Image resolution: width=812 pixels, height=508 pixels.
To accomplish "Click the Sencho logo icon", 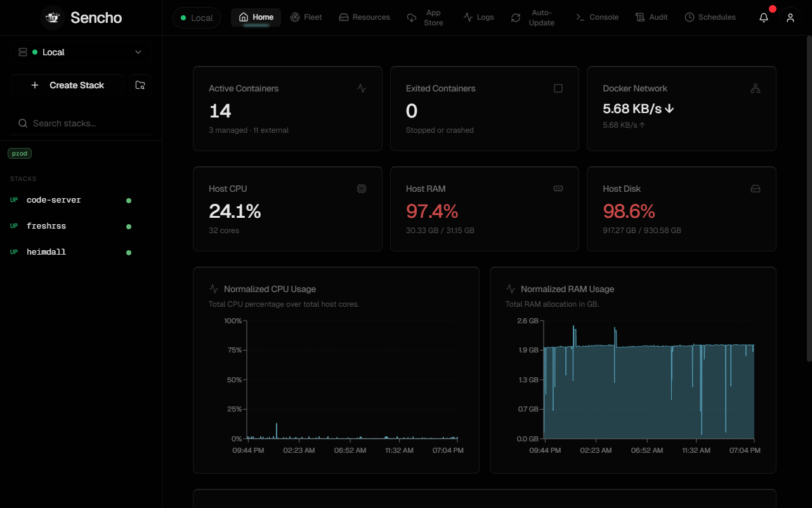I will pyautogui.click(x=53, y=18).
